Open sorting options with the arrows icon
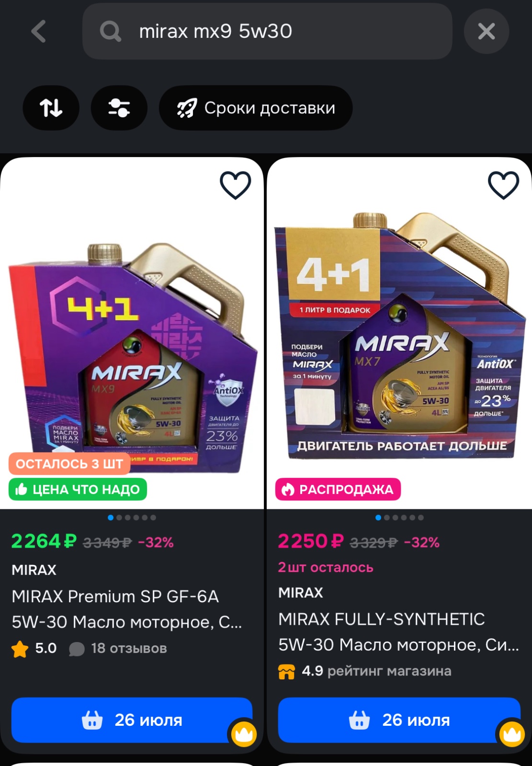This screenshot has width=532, height=766. 51,108
